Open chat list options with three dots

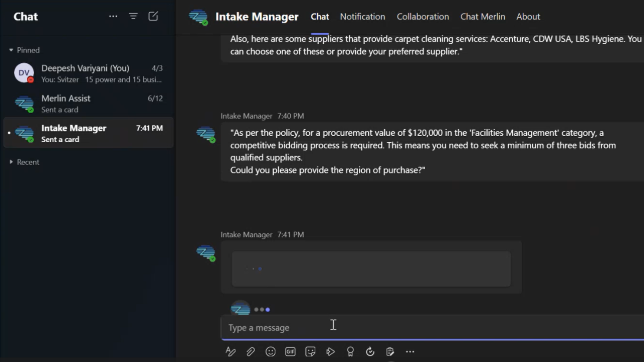(x=113, y=16)
